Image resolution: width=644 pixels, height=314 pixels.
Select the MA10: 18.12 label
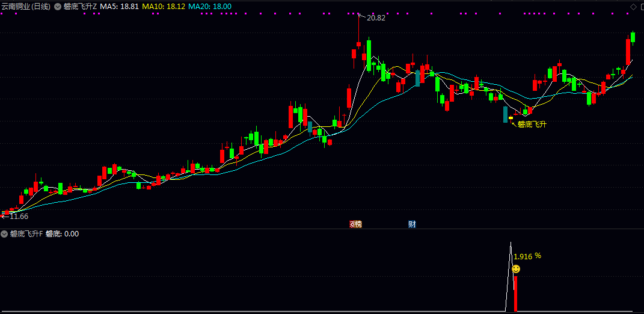[x=164, y=7]
